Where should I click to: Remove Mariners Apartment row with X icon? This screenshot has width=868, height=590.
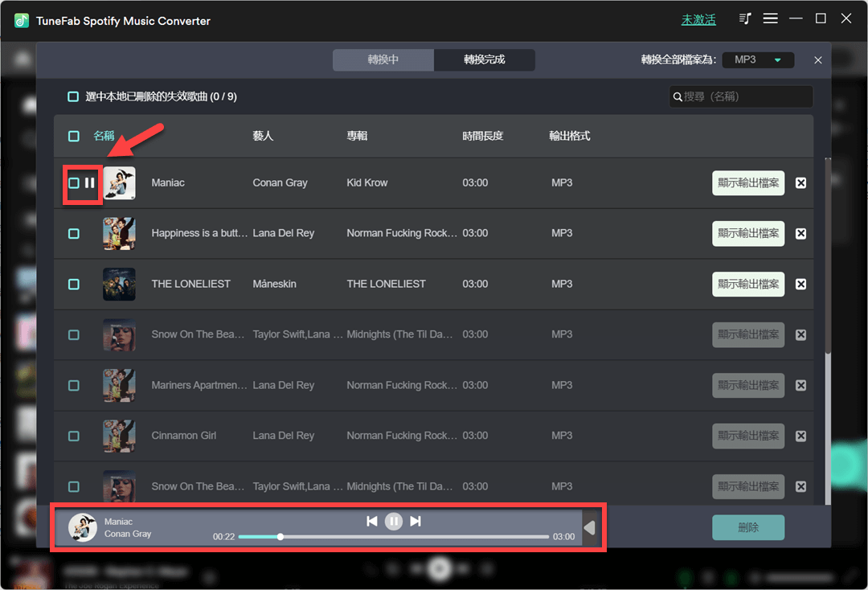pos(800,386)
